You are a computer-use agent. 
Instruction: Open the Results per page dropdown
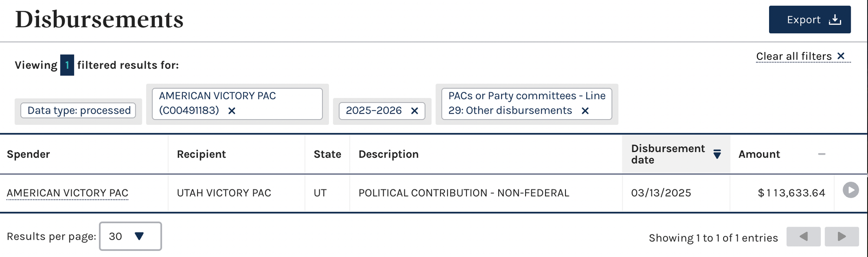click(x=130, y=236)
